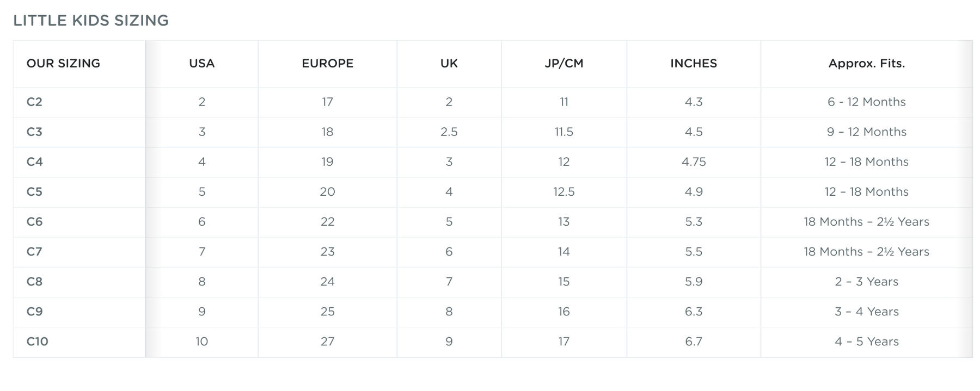980x391 pixels.
Task: Click the C5 size row label
Action: coord(34,191)
